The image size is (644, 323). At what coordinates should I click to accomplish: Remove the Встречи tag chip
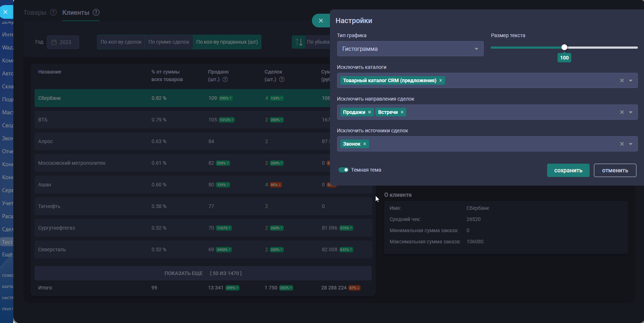tap(402, 112)
